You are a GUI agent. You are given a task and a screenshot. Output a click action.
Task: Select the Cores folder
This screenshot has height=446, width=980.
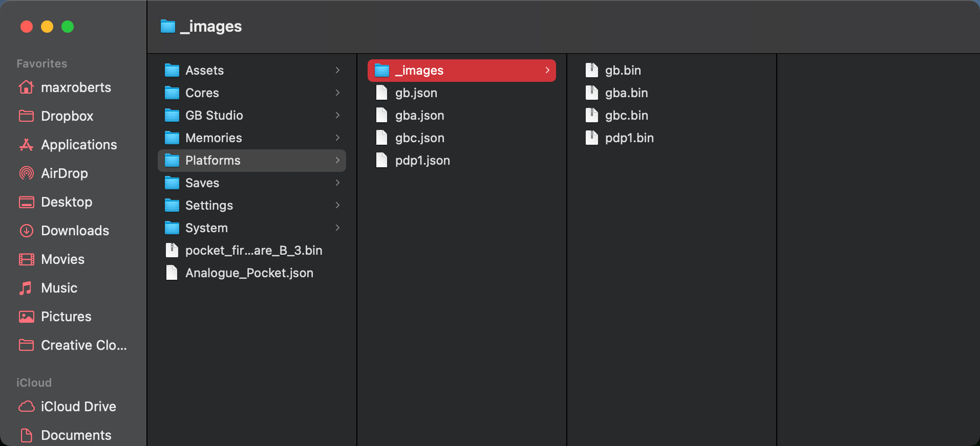click(x=202, y=93)
